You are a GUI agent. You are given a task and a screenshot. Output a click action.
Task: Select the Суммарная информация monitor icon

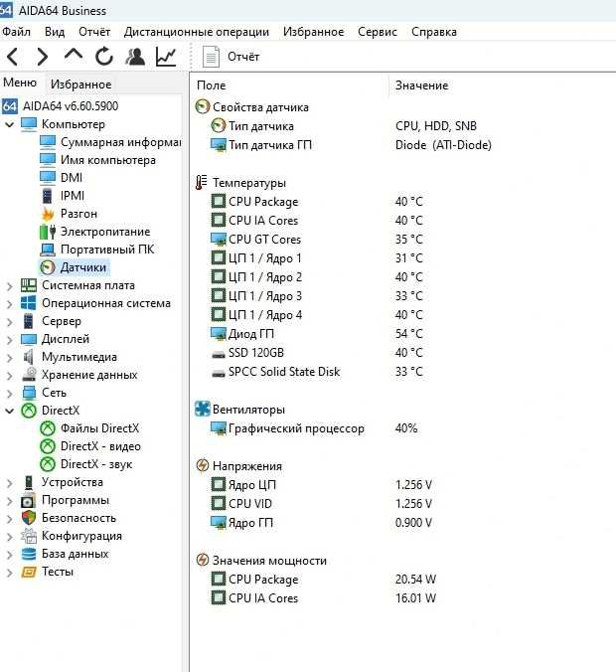[48, 142]
